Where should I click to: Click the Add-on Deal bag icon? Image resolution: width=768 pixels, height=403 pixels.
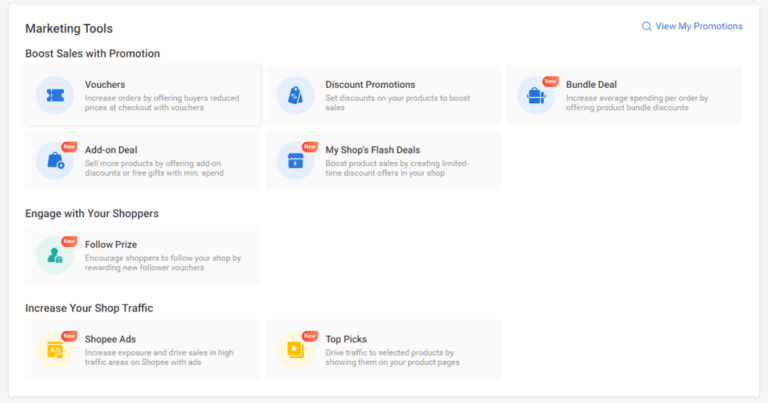pyautogui.click(x=55, y=160)
